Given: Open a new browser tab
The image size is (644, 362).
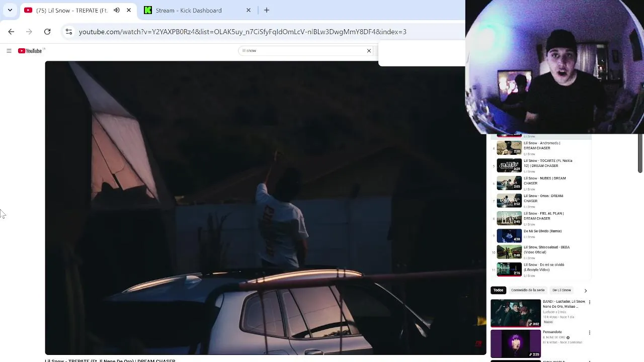Looking at the screenshot, I should point(267,10).
